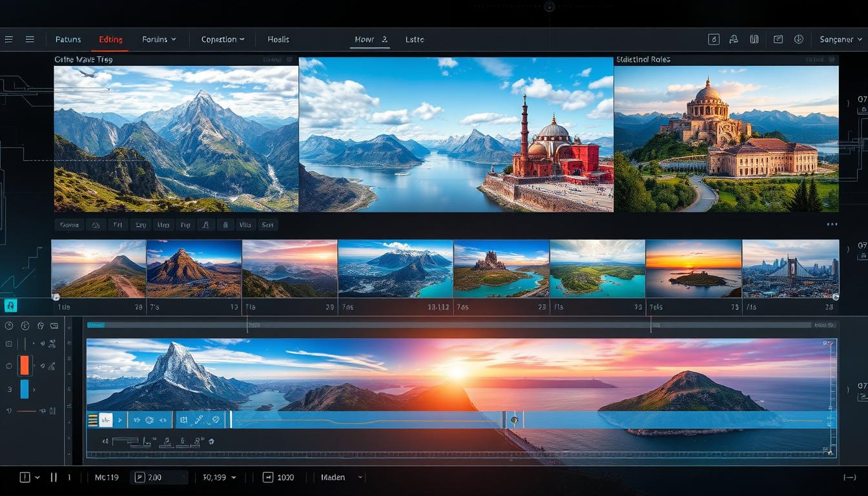Expand the Foruins dropdown menu

point(159,39)
